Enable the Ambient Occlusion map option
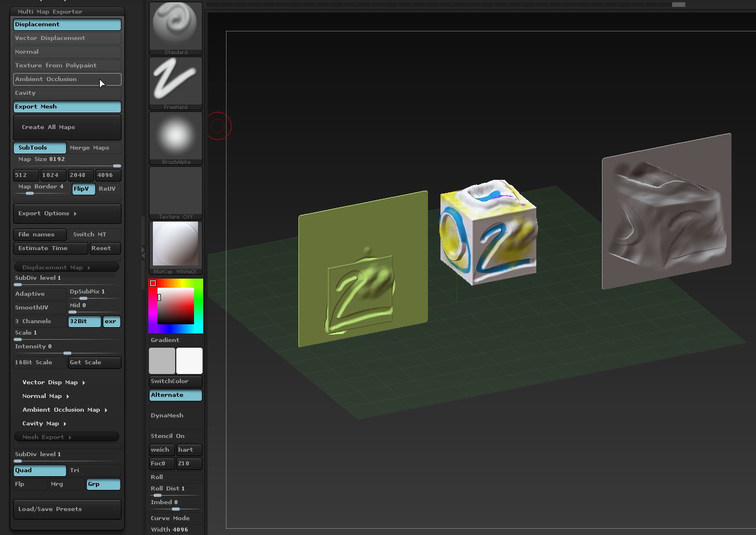Image resolution: width=756 pixels, height=535 pixels. pos(67,79)
